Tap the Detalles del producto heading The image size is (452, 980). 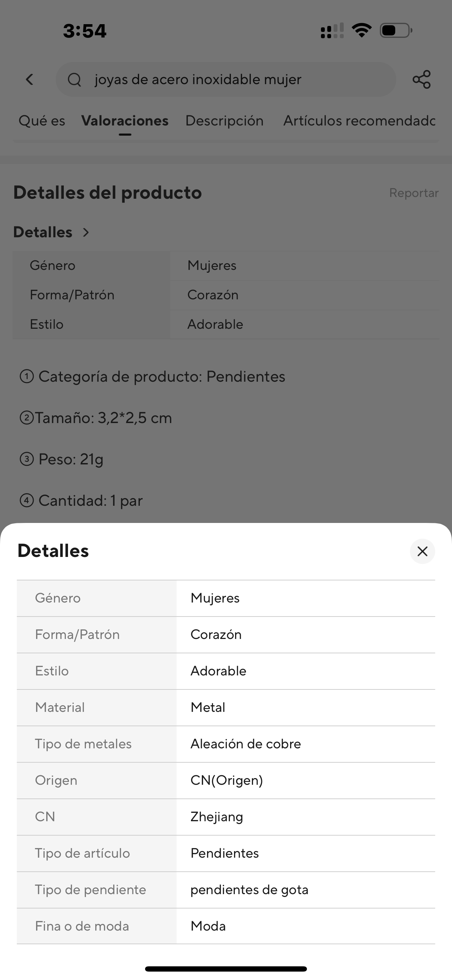click(108, 192)
